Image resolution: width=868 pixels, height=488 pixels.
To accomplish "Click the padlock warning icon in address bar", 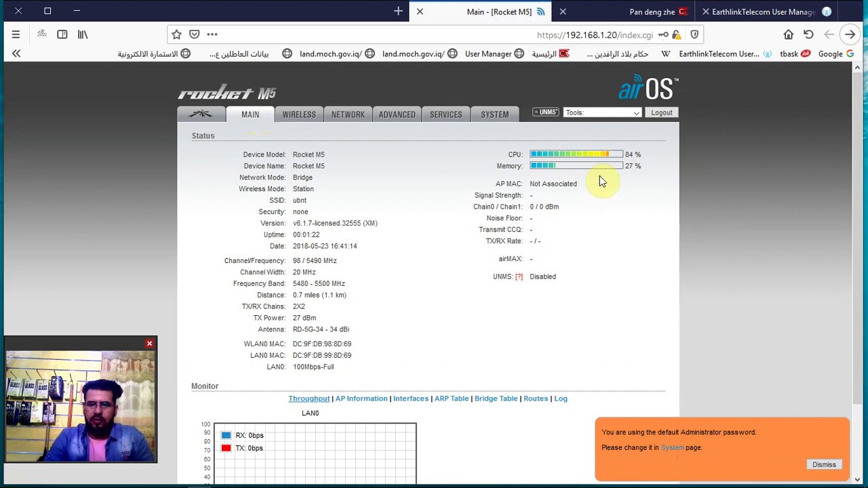I will point(676,35).
